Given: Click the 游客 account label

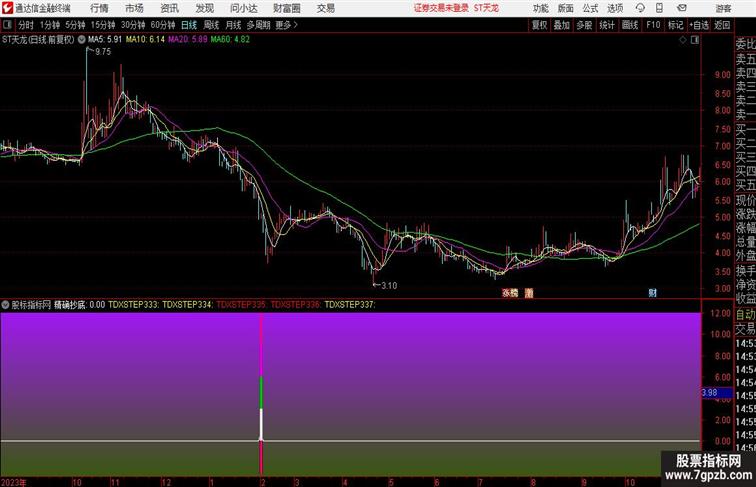Looking at the screenshot, I should pos(723,8).
